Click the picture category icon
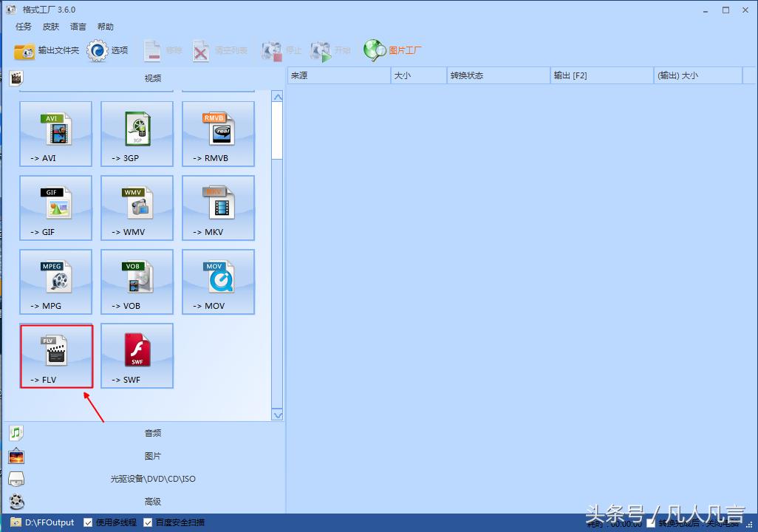This screenshot has height=532, width=758. (x=16, y=456)
